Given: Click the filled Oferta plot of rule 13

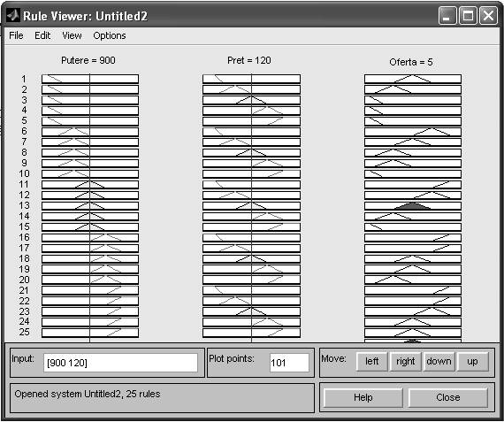Looking at the screenshot, I should [413, 205].
